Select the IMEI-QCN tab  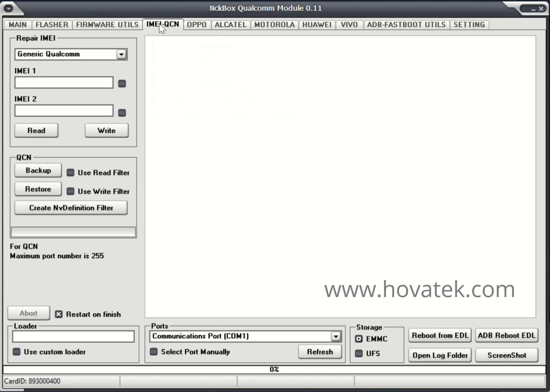pos(163,24)
